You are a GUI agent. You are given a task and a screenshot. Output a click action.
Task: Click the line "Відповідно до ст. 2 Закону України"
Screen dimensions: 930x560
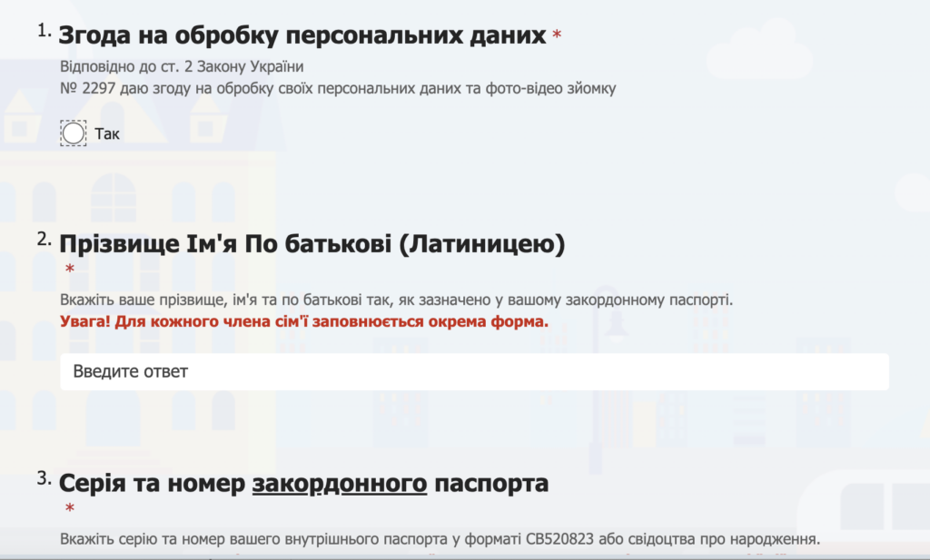[x=182, y=68]
